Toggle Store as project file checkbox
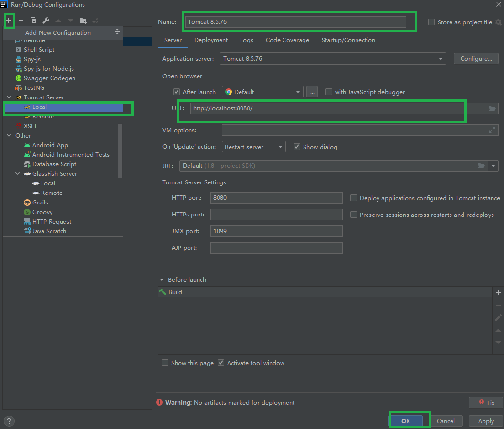 pyautogui.click(x=431, y=22)
